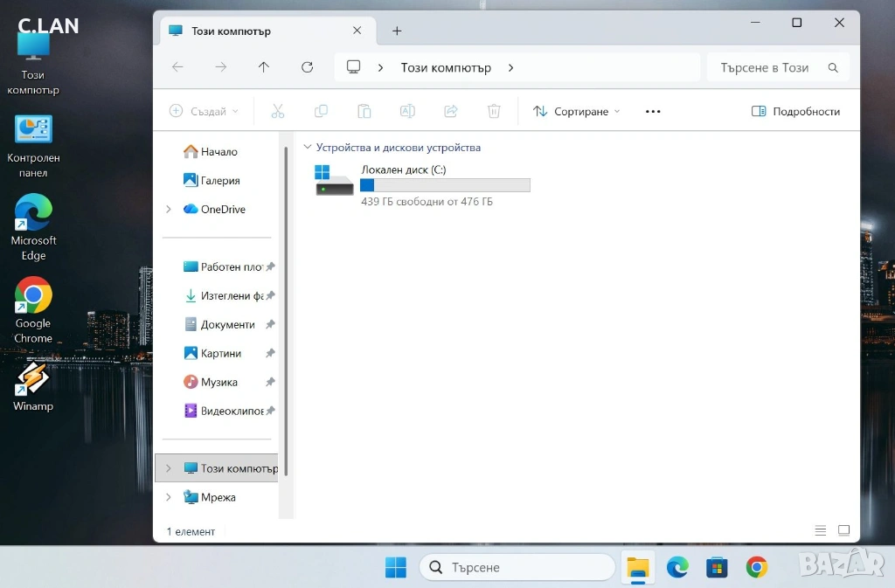895x588 pixels.
Task: Open a new tab with plus button
Action: 397,31
